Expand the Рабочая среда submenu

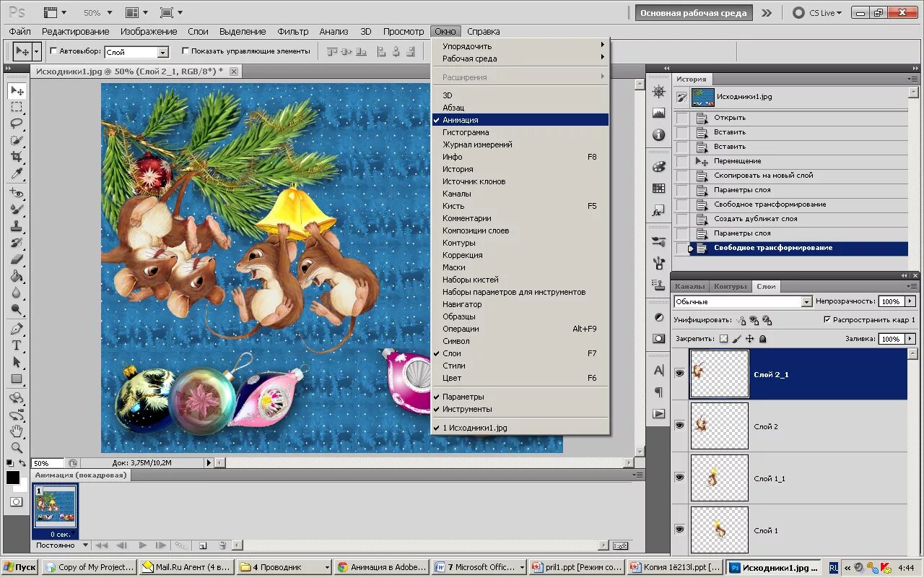(x=521, y=59)
